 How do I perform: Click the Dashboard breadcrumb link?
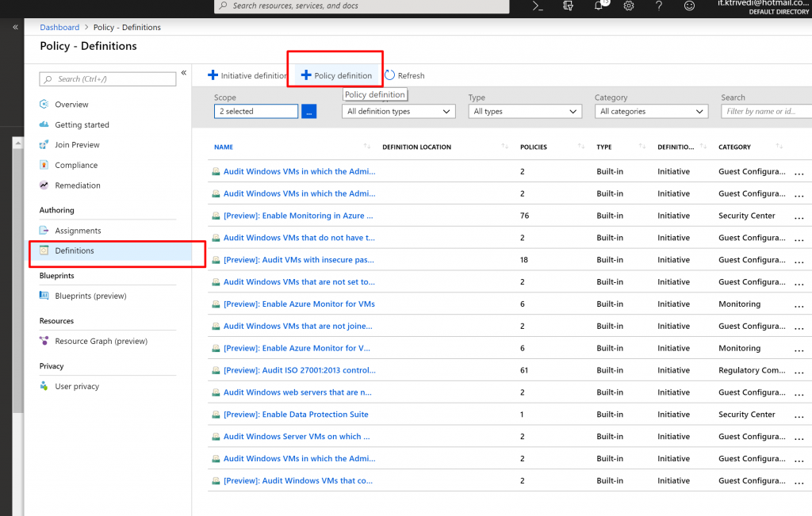(59, 28)
